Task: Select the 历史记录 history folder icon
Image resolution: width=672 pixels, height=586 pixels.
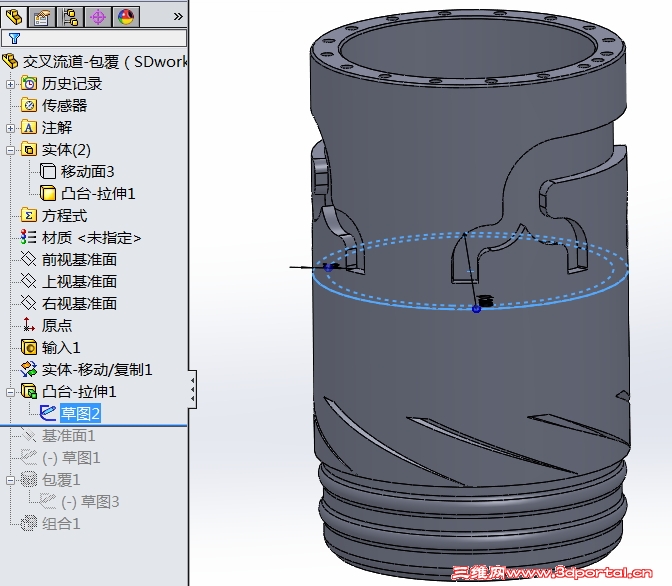Action: (29, 83)
